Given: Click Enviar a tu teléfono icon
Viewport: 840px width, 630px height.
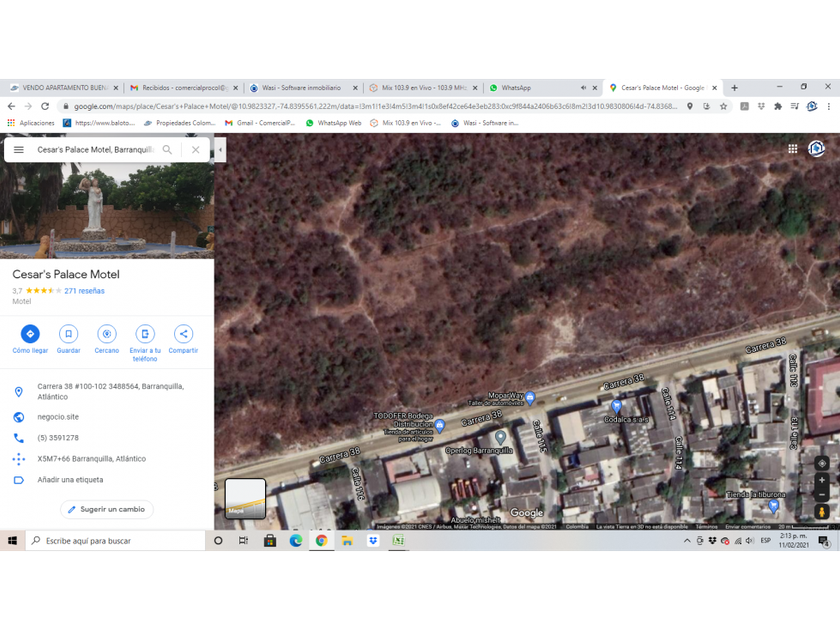Looking at the screenshot, I should click(145, 334).
